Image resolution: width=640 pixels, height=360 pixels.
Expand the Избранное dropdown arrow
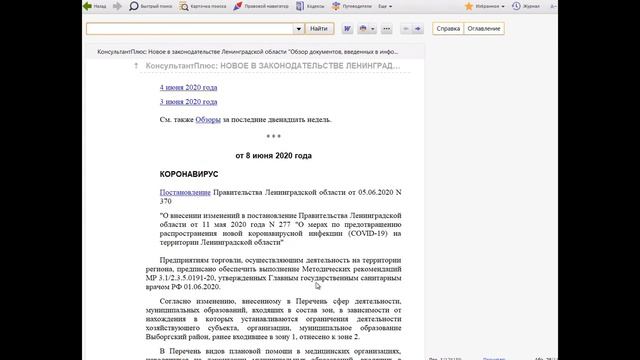coord(503,7)
